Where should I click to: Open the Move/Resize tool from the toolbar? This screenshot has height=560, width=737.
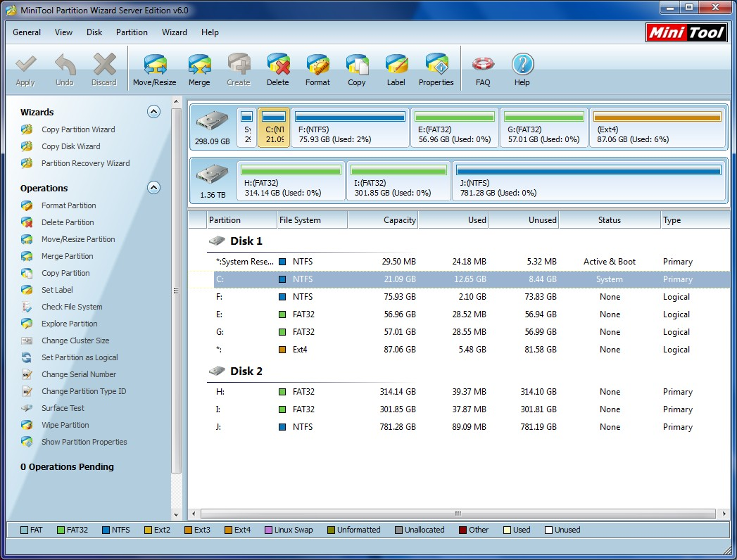point(154,68)
